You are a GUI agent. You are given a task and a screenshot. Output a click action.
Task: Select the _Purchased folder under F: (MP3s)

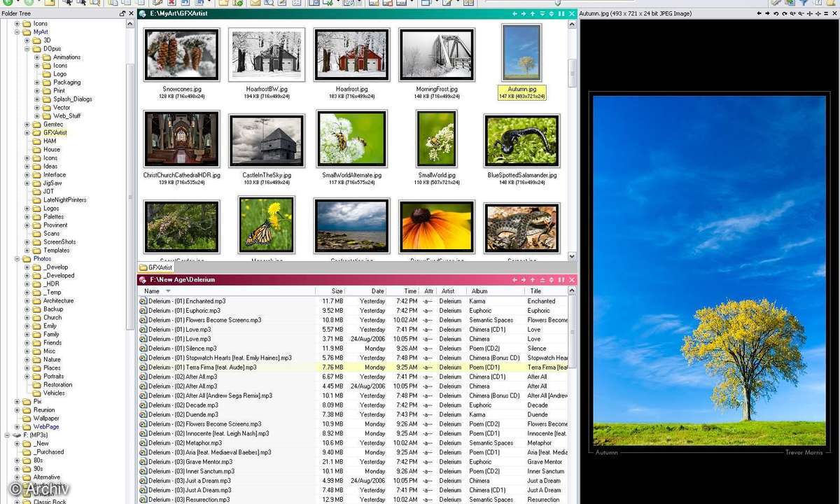(48, 451)
